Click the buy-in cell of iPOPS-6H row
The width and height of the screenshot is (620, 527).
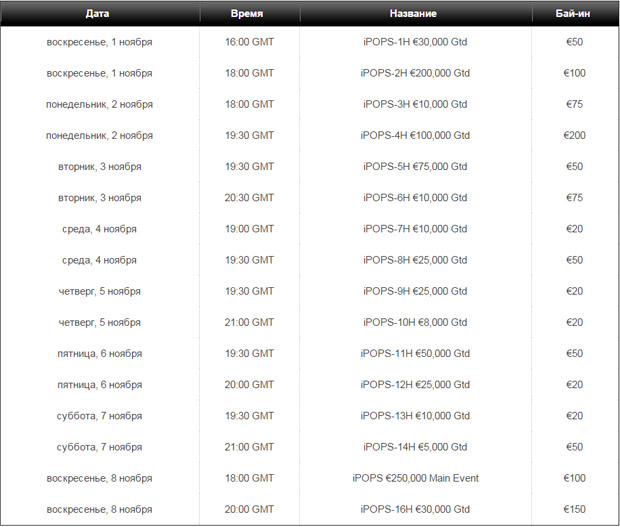575,198
